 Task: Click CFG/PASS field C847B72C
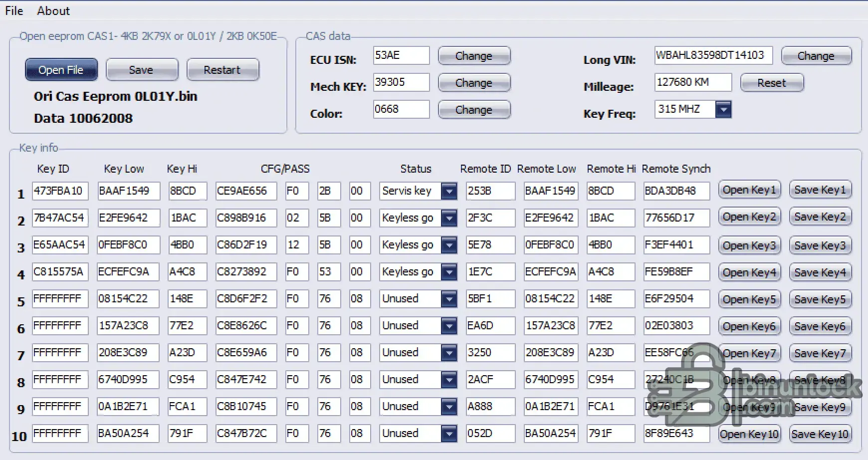tap(246, 434)
